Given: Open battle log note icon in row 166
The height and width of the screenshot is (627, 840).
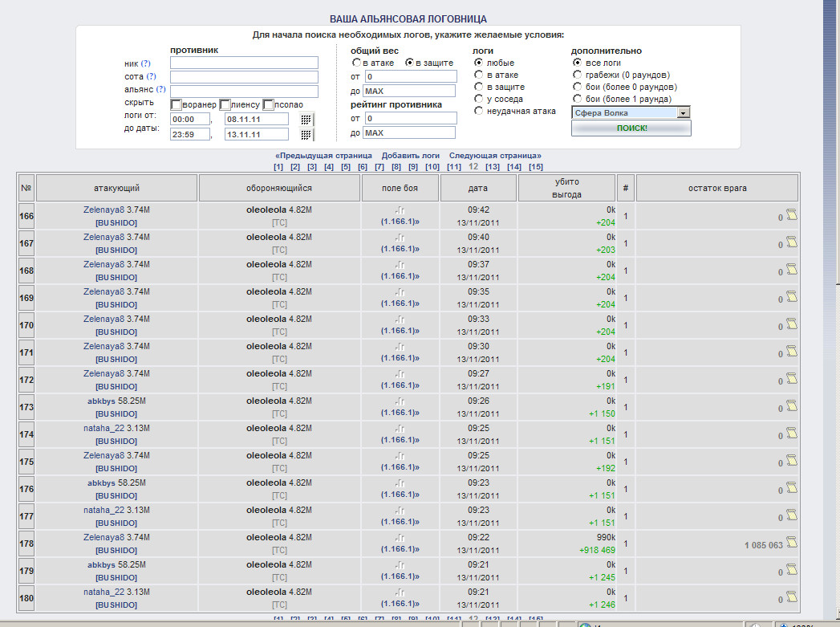Looking at the screenshot, I should click(791, 214).
